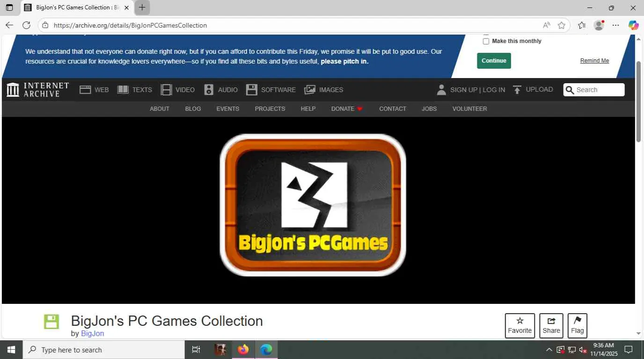Viewport: 644px width, 359px height.
Task: Click the green Continue donation button
Action: (494, 61)
